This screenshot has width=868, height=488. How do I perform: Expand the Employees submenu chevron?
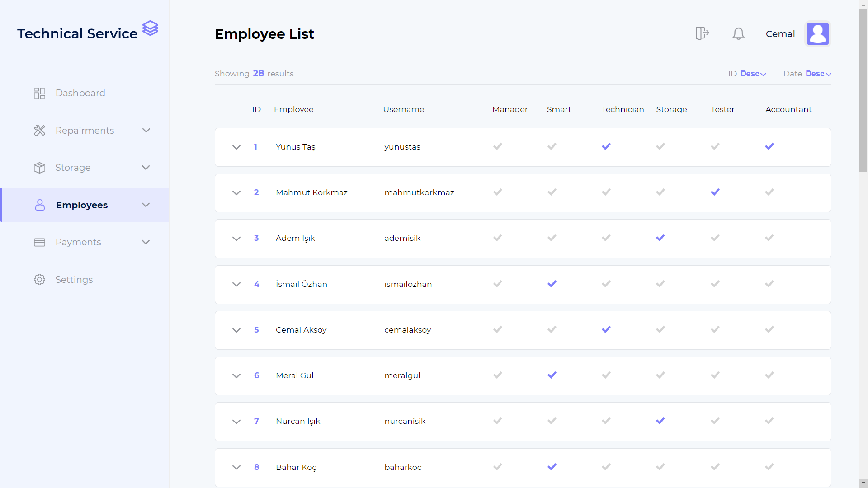[x=146, y=205]
